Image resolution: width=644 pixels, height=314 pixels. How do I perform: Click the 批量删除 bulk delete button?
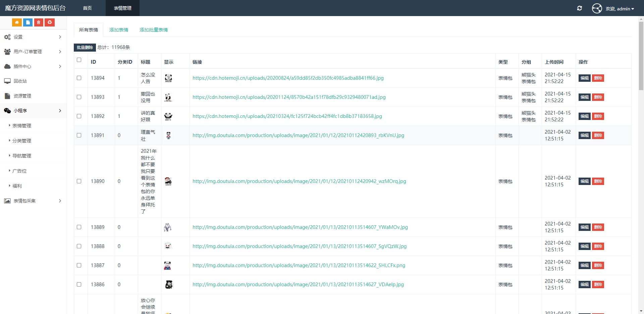pyautogui.click(x=85, y=48)
